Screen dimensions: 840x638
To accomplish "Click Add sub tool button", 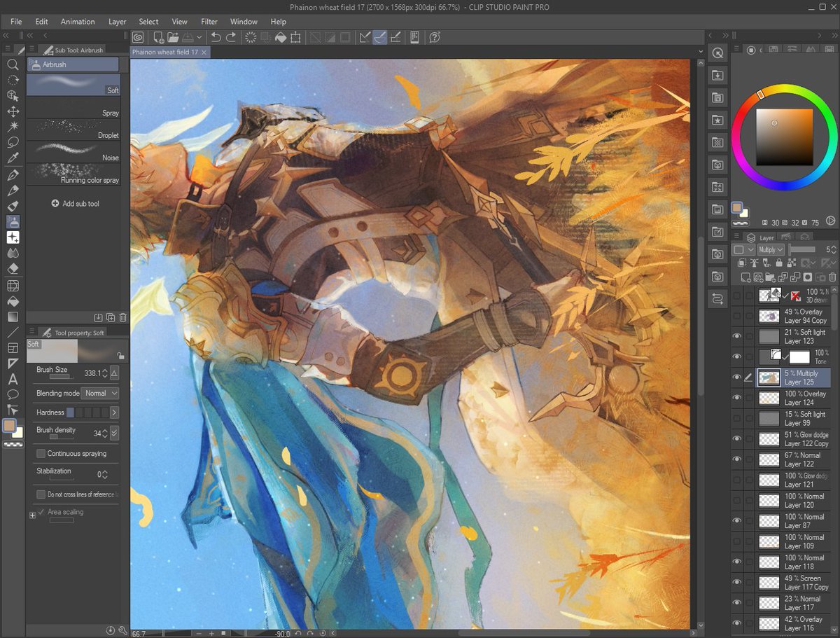I will [x=76, y=204].
